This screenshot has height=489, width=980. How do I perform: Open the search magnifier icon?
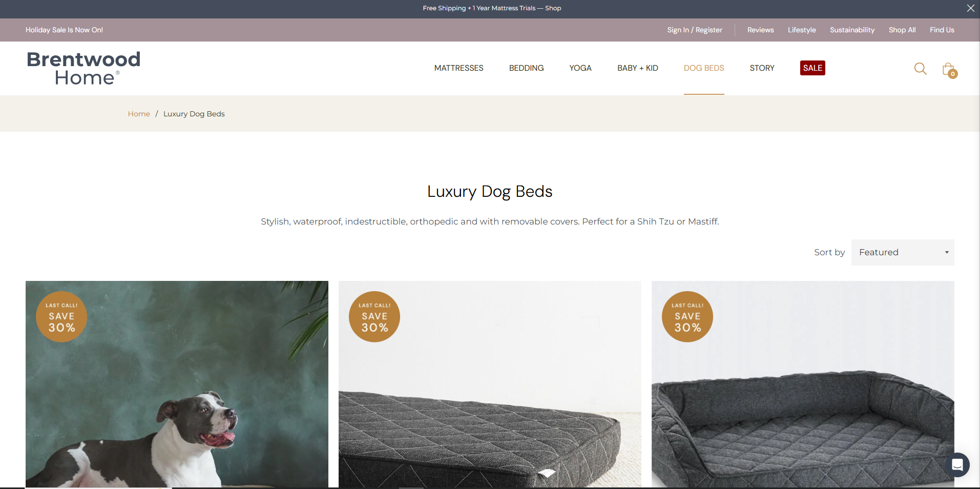click(x=920, y=69)
